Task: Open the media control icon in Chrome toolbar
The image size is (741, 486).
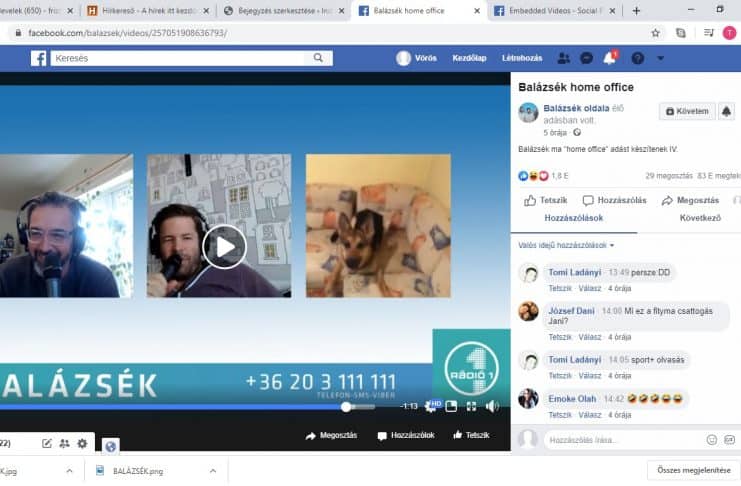Action: (x=708, y=33)
